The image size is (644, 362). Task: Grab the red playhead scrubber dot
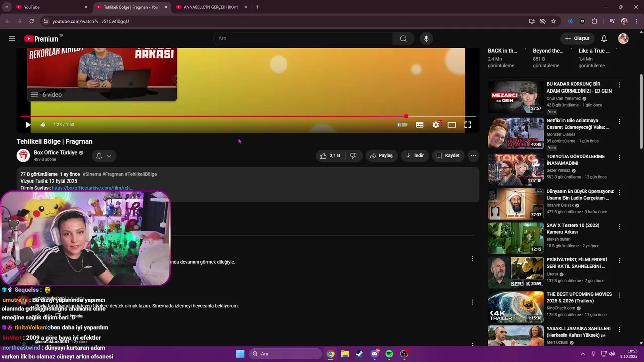coord(406,116)
